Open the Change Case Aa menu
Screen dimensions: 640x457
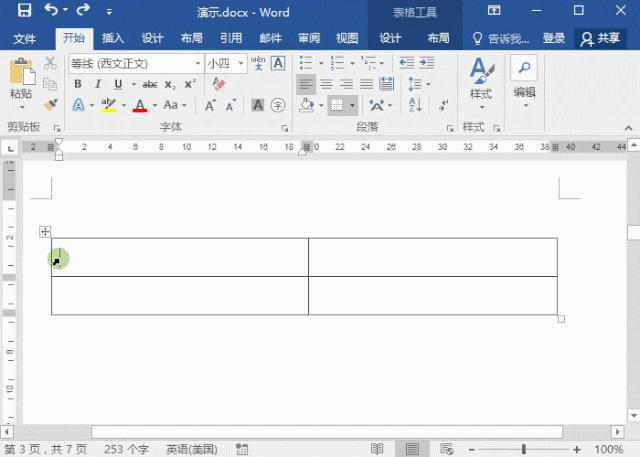(175, 105)
